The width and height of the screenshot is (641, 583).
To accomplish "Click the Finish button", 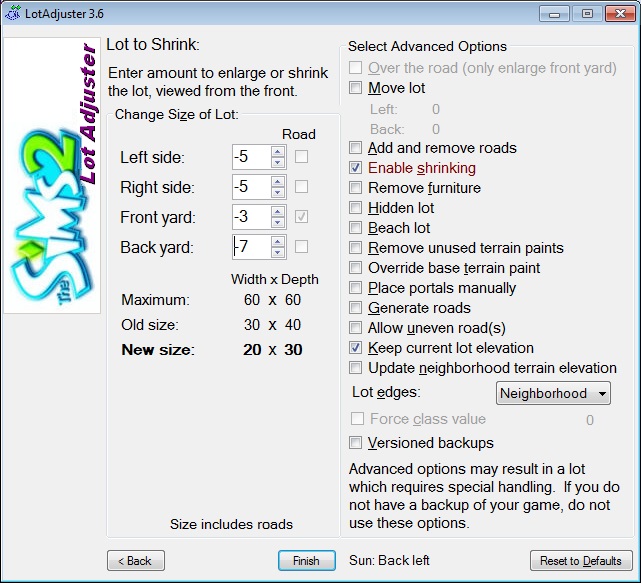I will [x=307, y=561].
